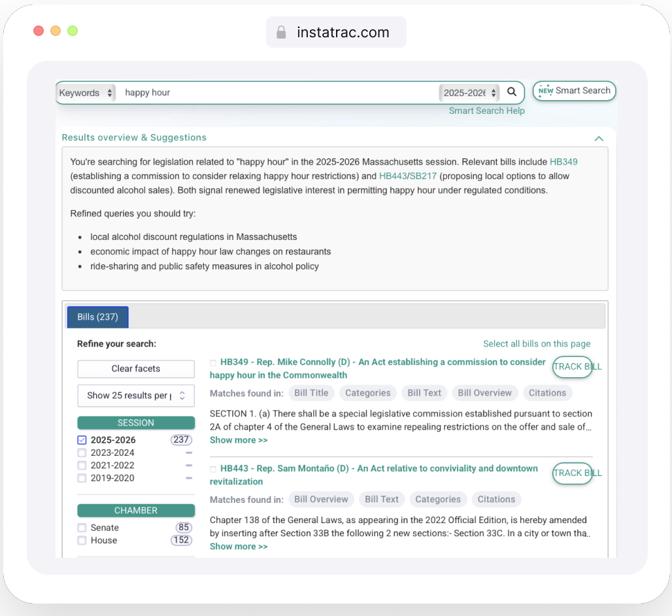This screenshot has height=616, width=672.
Task: Open the Show 25 results per page dropdown
Action: (x=136, y=395)
